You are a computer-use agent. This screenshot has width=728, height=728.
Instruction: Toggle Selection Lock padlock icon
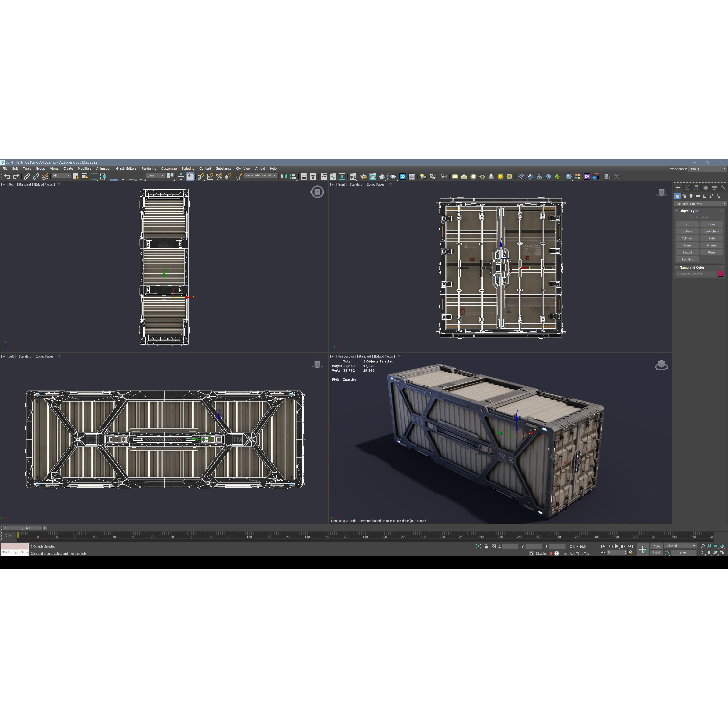(486, 546)
